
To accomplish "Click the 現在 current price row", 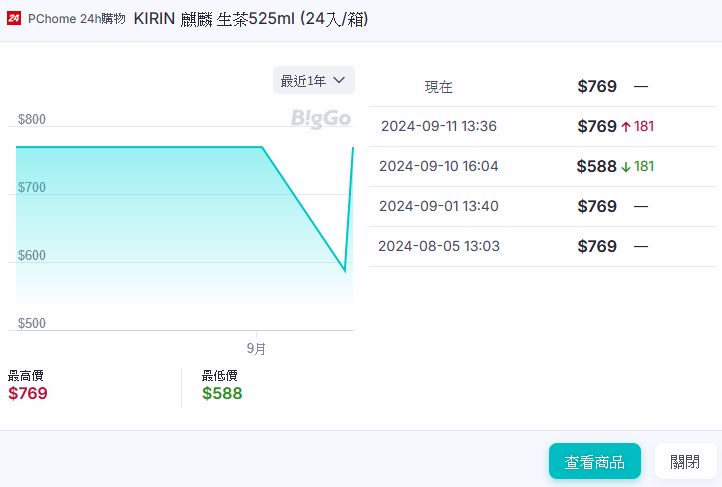I will 541,87.
